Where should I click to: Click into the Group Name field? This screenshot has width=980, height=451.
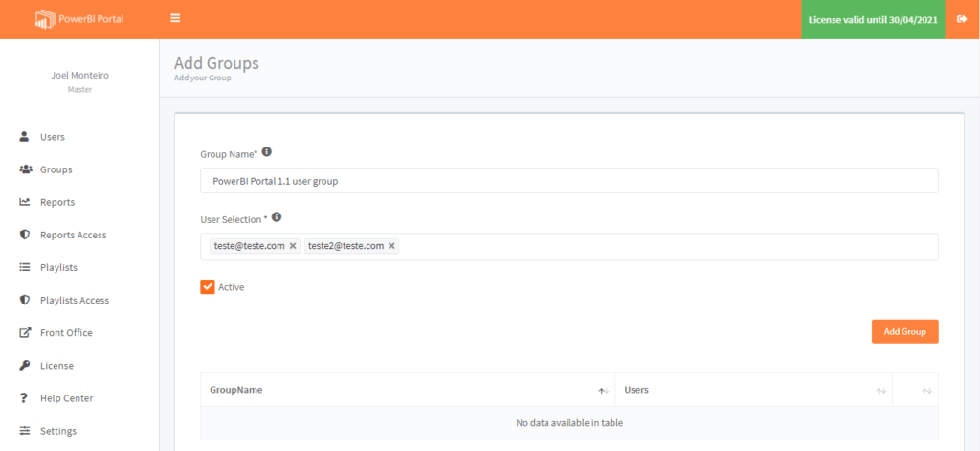click(568, 181)
